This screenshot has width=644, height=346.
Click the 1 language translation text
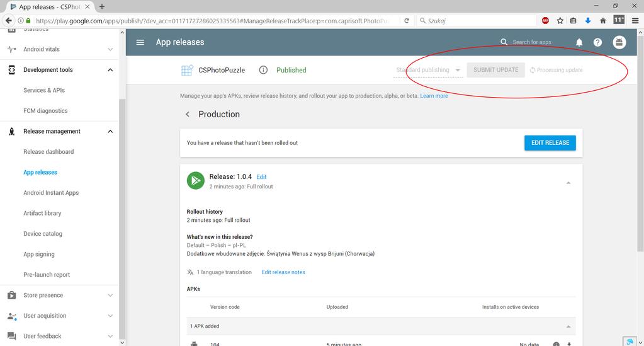224,272
